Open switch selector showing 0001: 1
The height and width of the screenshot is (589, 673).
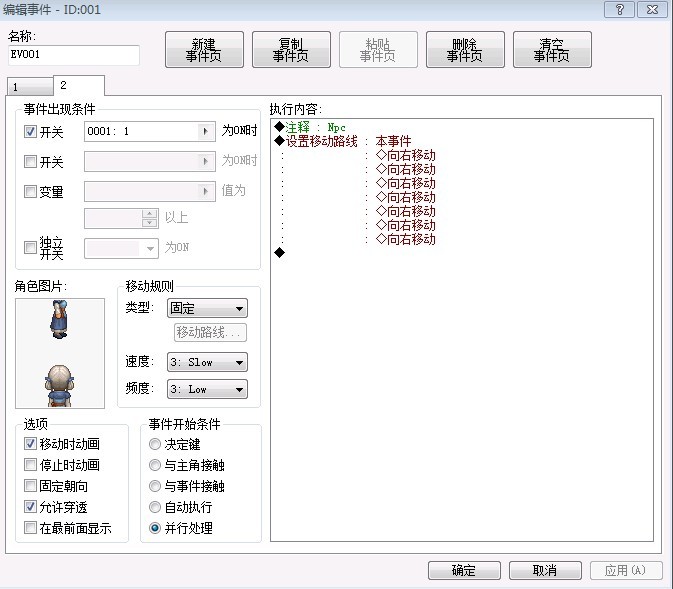(x=150, y=131)
